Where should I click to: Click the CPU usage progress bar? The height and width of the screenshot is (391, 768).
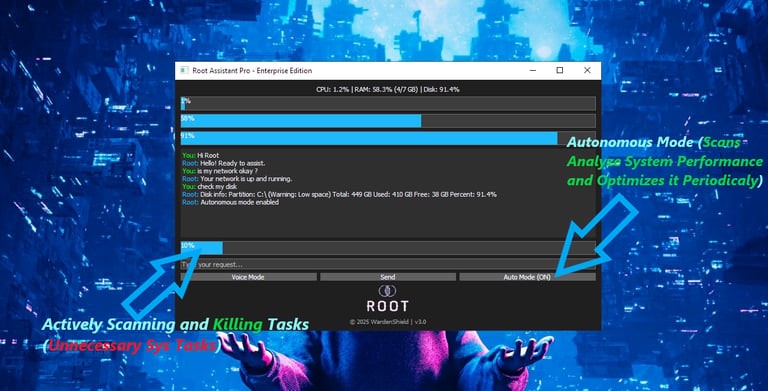click(388, 103)
